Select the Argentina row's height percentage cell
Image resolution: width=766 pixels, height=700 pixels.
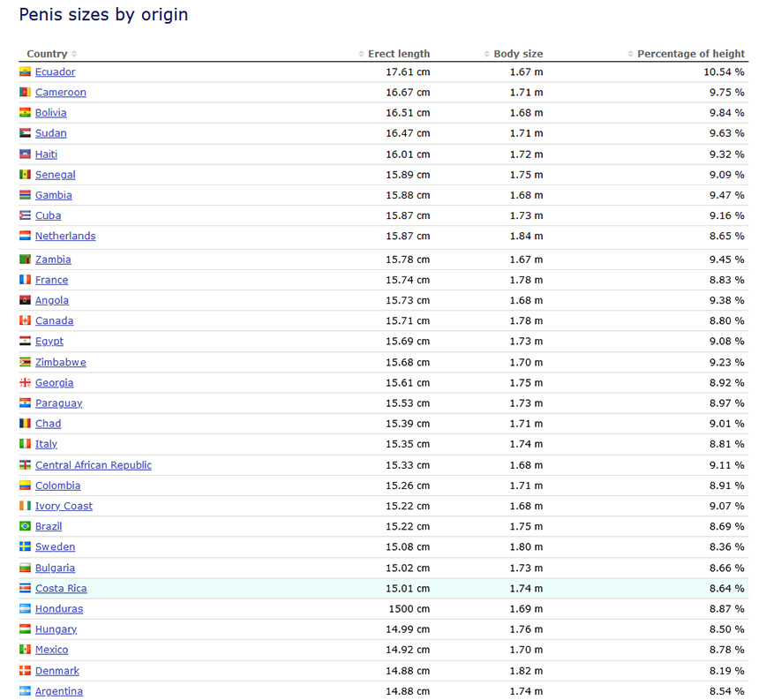pyautogui.click(x=724, y=691)
